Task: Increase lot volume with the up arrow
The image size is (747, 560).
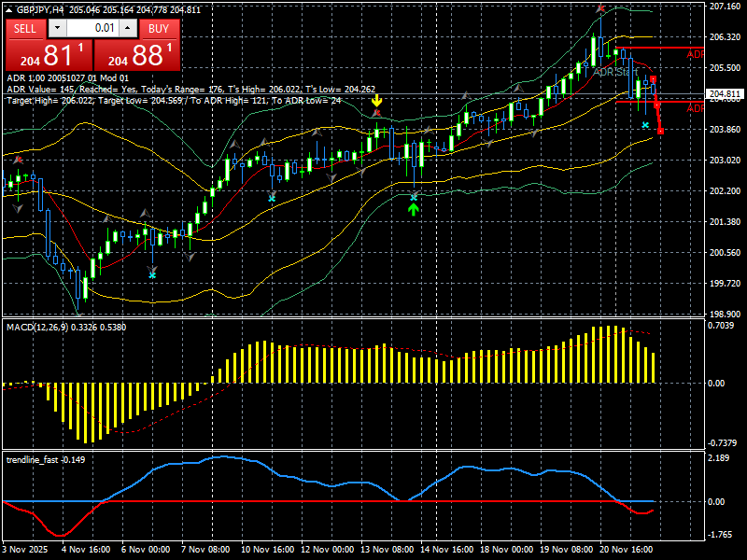Action: [128, 29]
